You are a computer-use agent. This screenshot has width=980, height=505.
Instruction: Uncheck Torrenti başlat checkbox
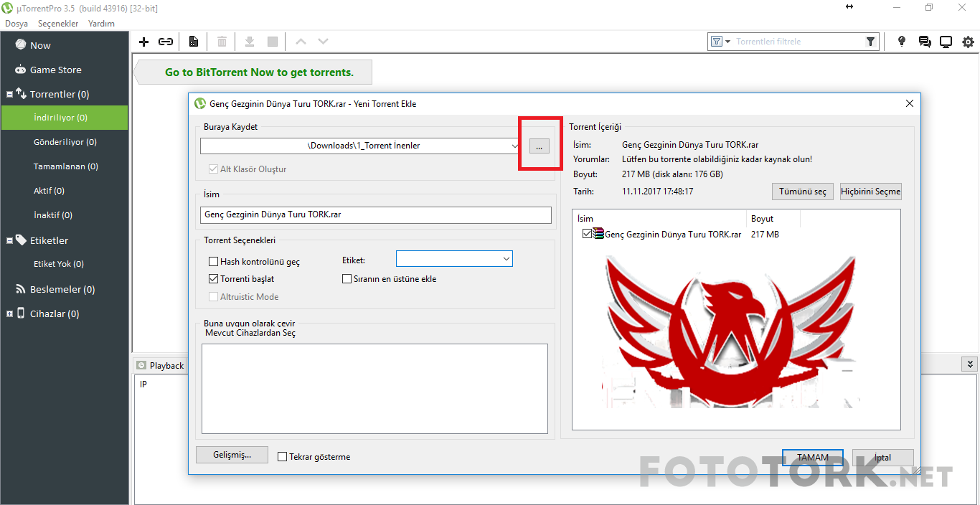point(213,279)
